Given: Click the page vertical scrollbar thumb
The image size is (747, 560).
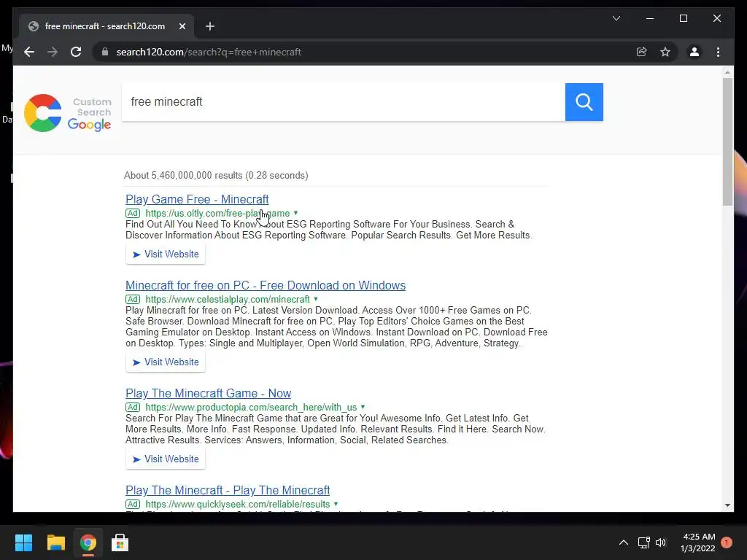Looking at the screenshot, I should click(727, 142).
